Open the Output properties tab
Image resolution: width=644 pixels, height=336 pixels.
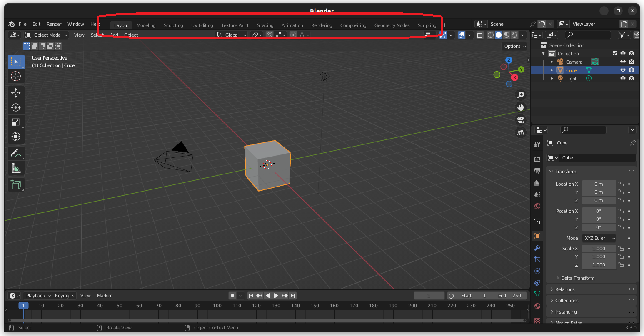pyautogui.click(x=537, y=171)
